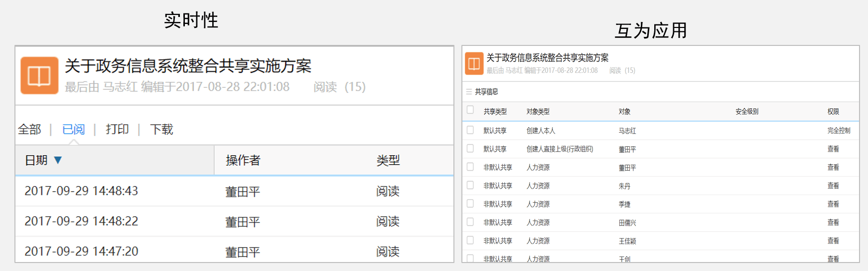
Task: Tick the select-all checkbox in the 共享类型 header
Action: 470,110
